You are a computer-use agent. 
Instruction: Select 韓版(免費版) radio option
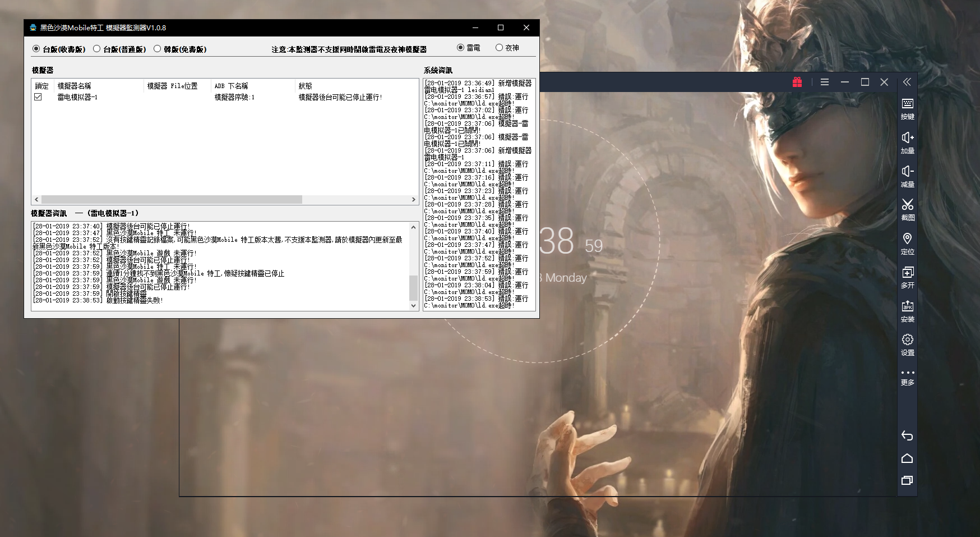(x=179, y=49)
